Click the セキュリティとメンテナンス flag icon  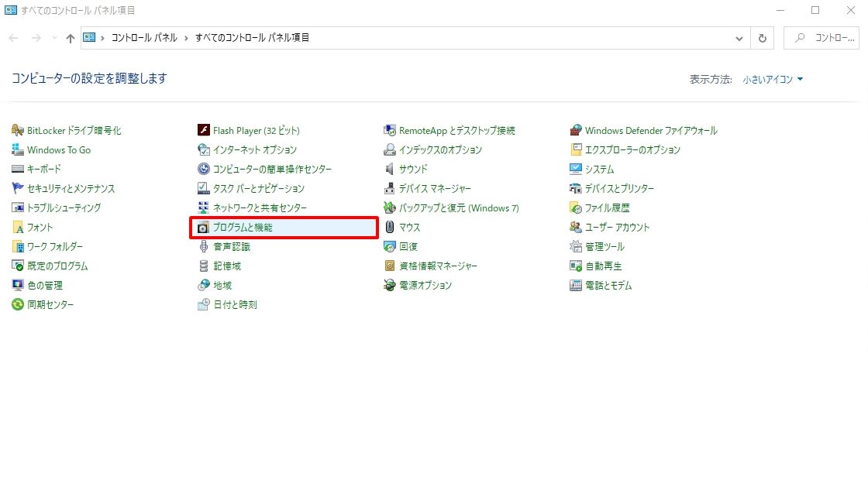18,188
